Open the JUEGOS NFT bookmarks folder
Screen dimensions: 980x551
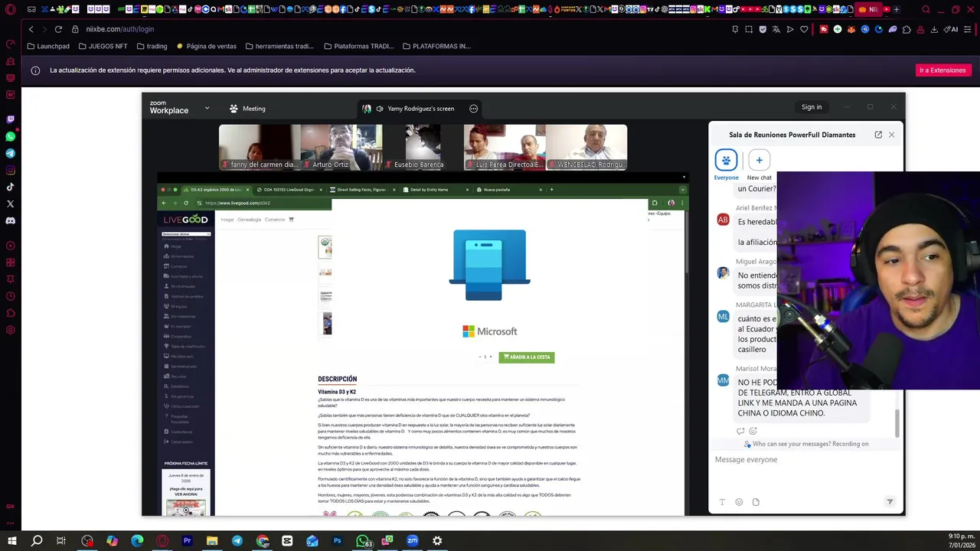(x=103, y=46)
